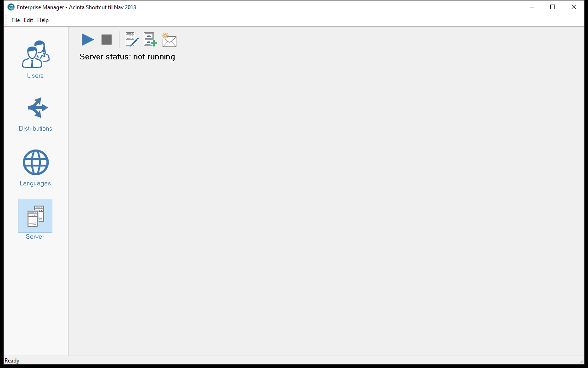The width and height of the screenshot is (588, 368).
Task: Click the Users label in sidebar
Action: point(35,75)
